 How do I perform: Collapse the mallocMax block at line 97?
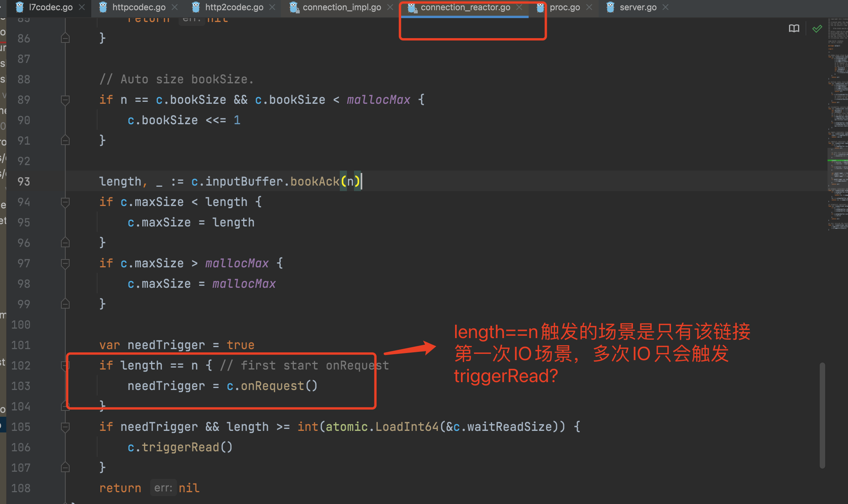pos(65,263)
